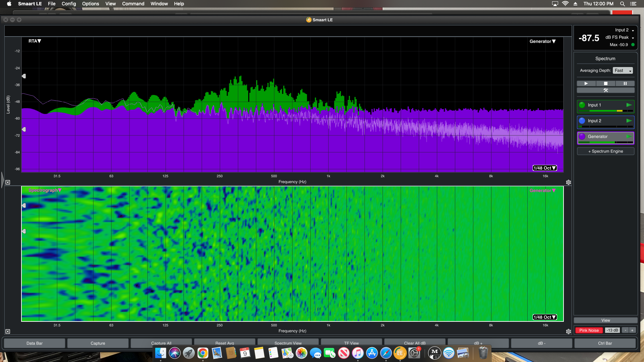Open Finder from the dock

coord(161,353)
